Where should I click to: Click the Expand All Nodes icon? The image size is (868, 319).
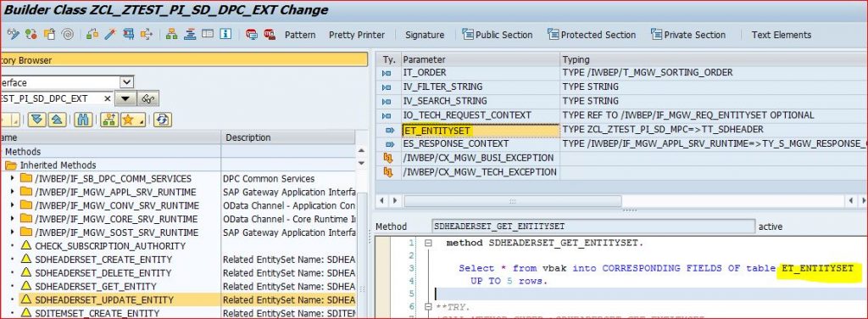coord(37,119)
